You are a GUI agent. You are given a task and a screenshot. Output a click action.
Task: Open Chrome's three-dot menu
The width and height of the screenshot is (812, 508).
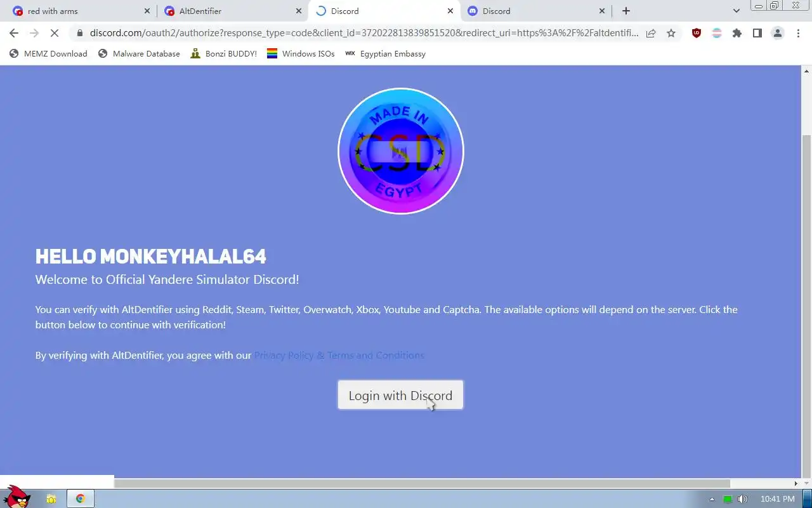pos(798,33)
